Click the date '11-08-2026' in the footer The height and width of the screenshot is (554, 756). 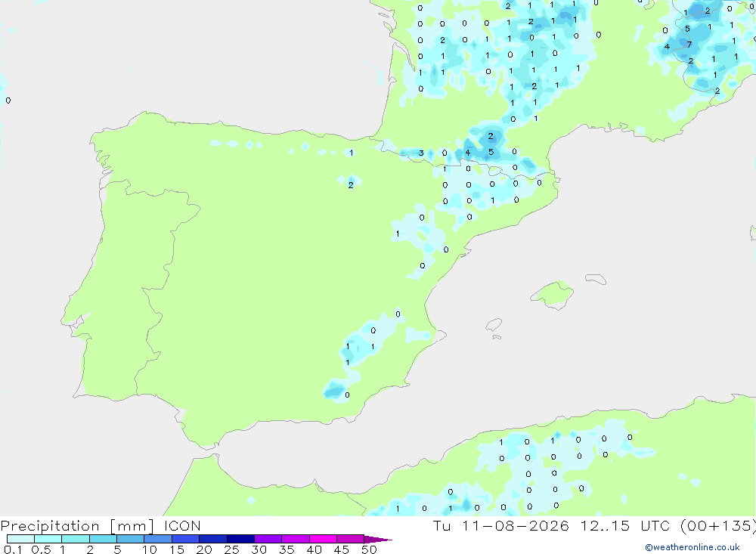(x=515, y=526)
